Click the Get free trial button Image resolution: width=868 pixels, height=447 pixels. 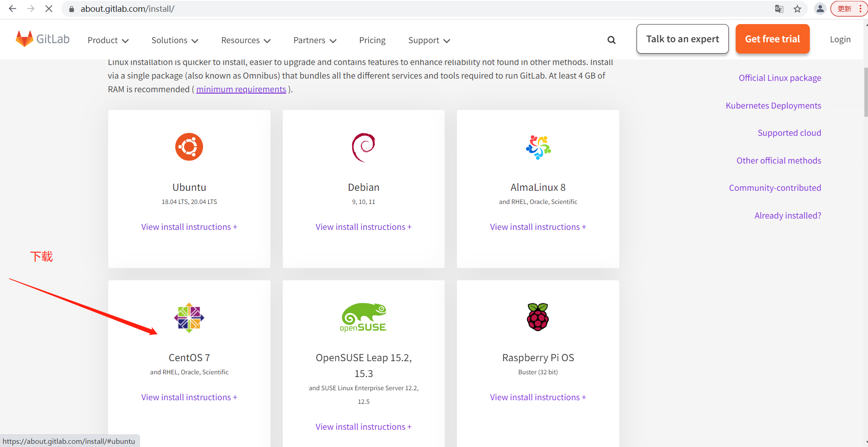tap(772, 39)
